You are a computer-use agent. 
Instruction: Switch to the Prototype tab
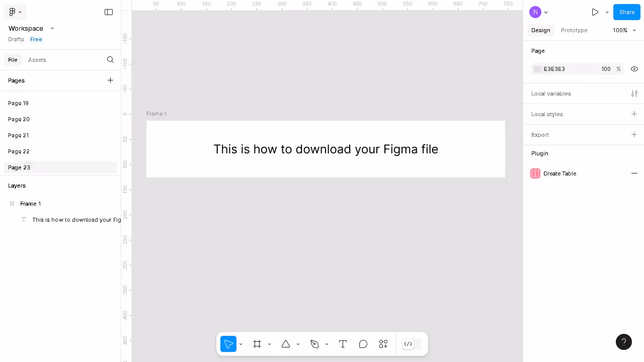pyautogui.click(x=574, y=30)
